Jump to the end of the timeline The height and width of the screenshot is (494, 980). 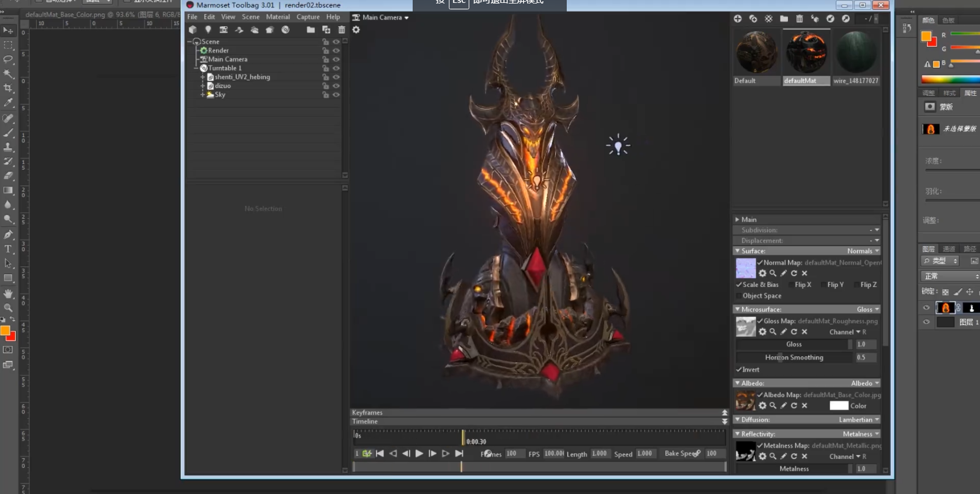pos(459,453)
